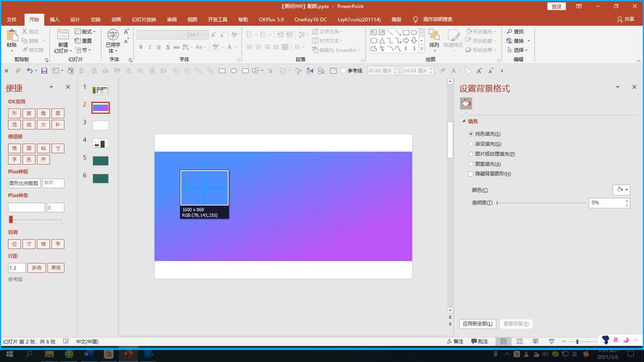Click the Save icon in quick toolbar
The width and height of the screenshot is (644, 362).
pyautogui.click(x=44, y=71)
